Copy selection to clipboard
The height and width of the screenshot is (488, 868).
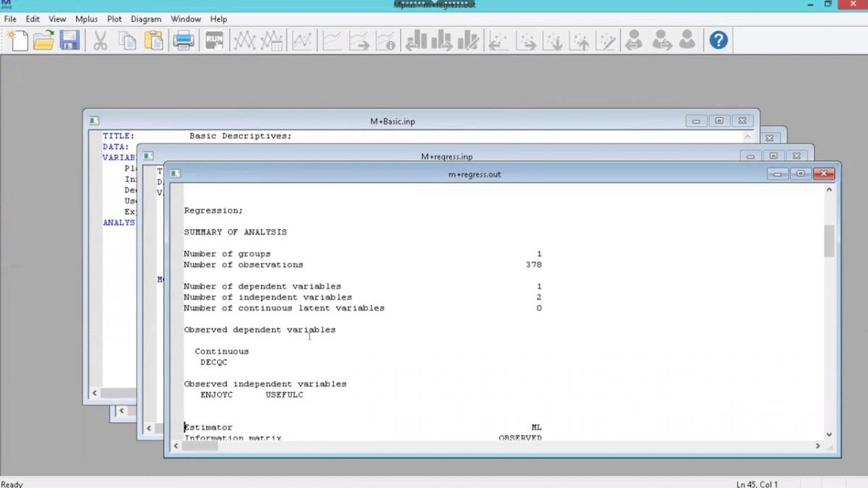point(128,40)
